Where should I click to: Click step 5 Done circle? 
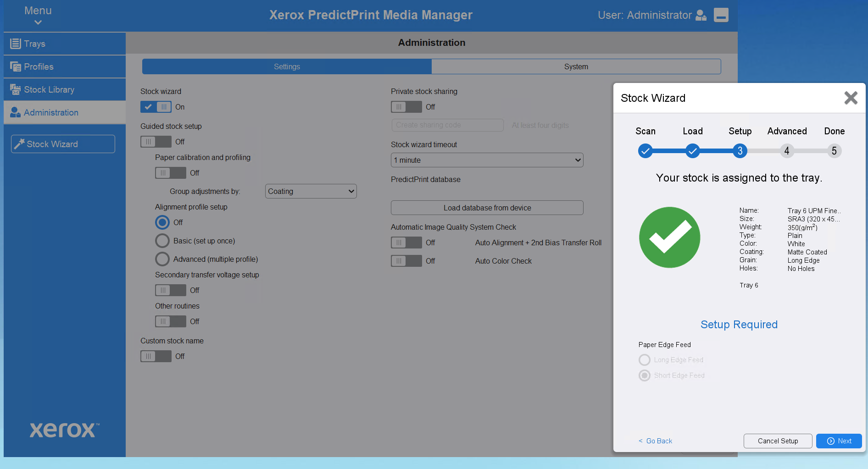(x=834, y=151)
